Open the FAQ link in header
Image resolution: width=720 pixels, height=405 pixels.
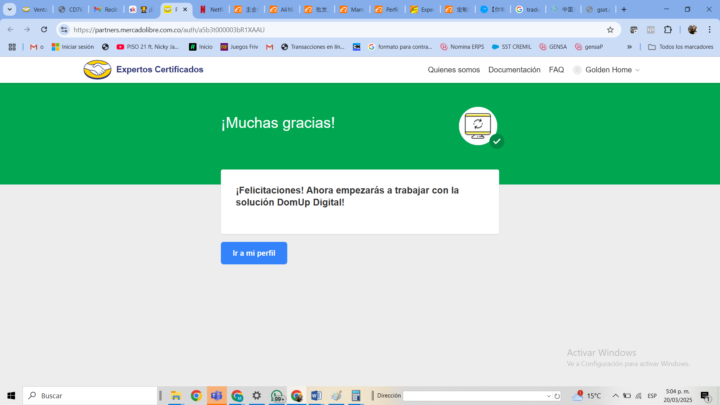(x=556, y=70)
